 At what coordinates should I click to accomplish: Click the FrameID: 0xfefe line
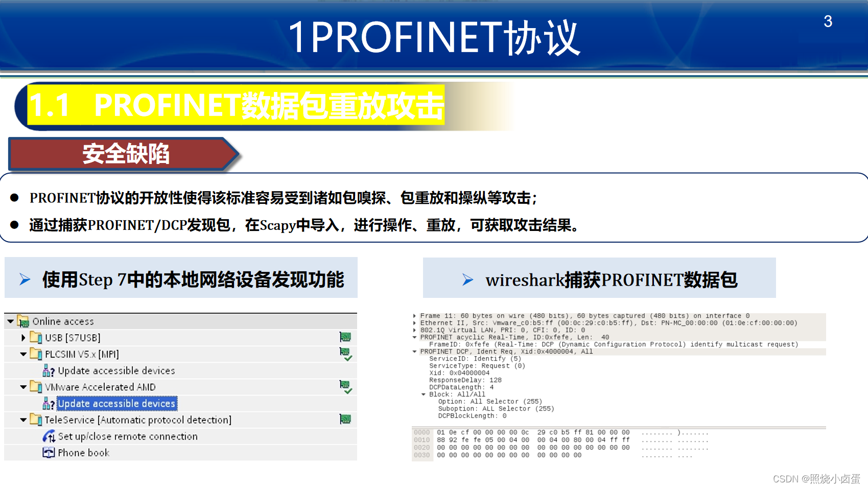point(614,344)
